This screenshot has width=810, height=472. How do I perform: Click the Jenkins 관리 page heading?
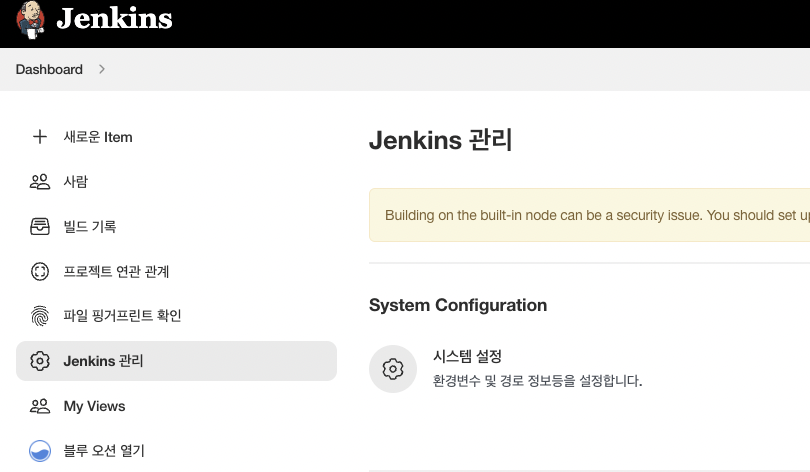click(440, 140)
